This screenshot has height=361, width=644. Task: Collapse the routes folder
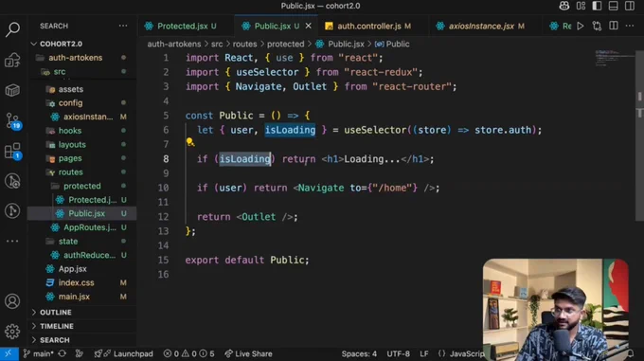click(82, 172)
